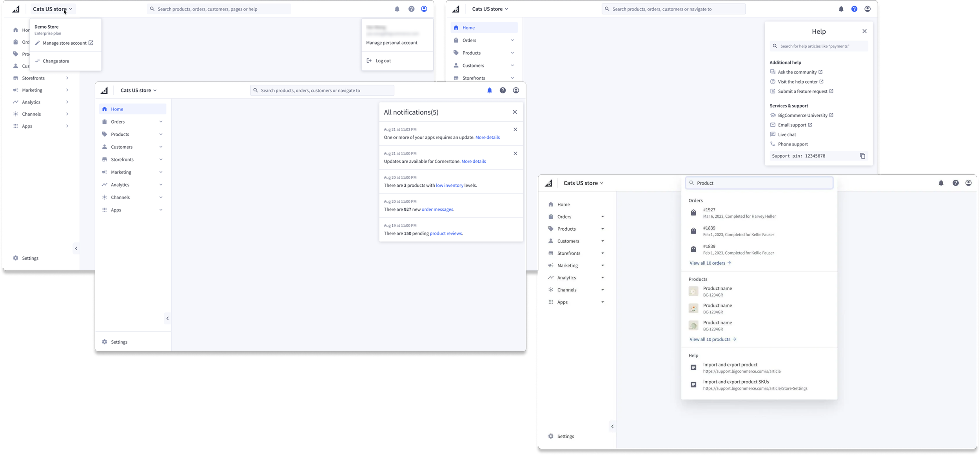The height and width of the screenshot is (455, 980).
Task: Open the Cats US store dropdown at cursor
Action: [x=53, y=9]
